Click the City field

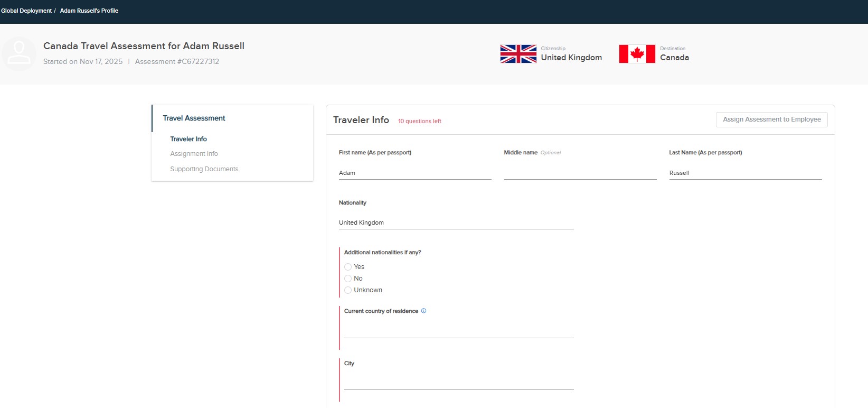tap(458, 382)
